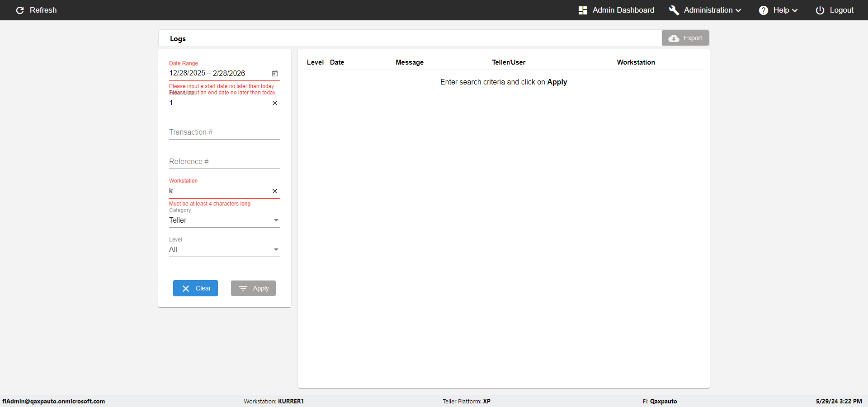Export the logs with Export button
868x407 pixels.
pyautogui.click(x=685, y=38)
